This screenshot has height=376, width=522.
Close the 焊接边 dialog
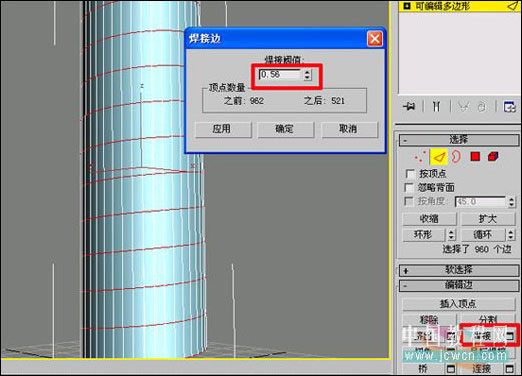[x=375, y=39]
